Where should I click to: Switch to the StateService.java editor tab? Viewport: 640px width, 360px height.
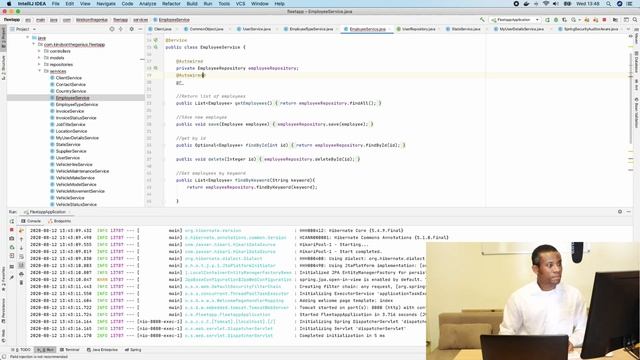pyautogui.click(x=465, y=29)
